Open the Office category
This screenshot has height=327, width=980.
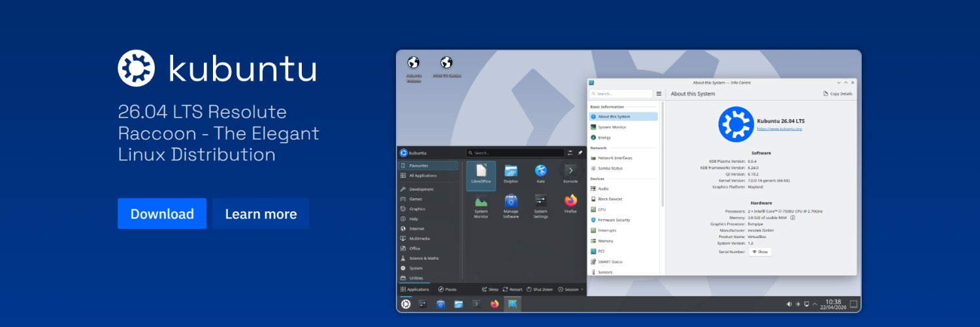click(x=428, y=249)
